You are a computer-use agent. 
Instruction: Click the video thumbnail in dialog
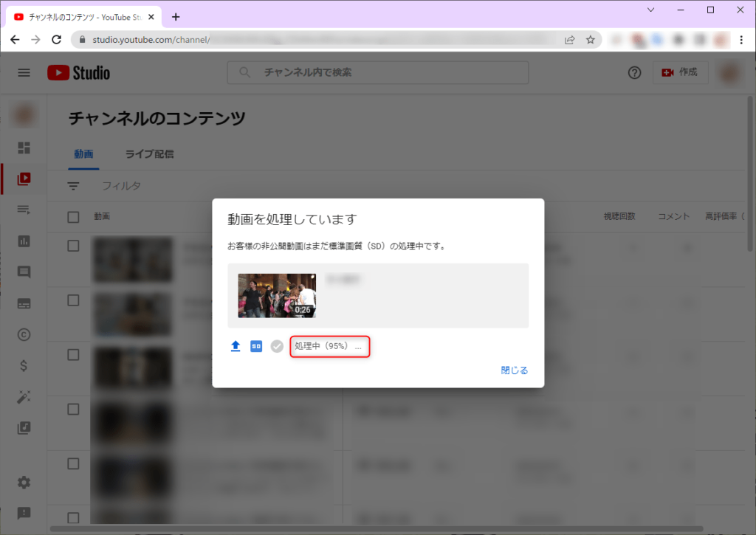277,295
